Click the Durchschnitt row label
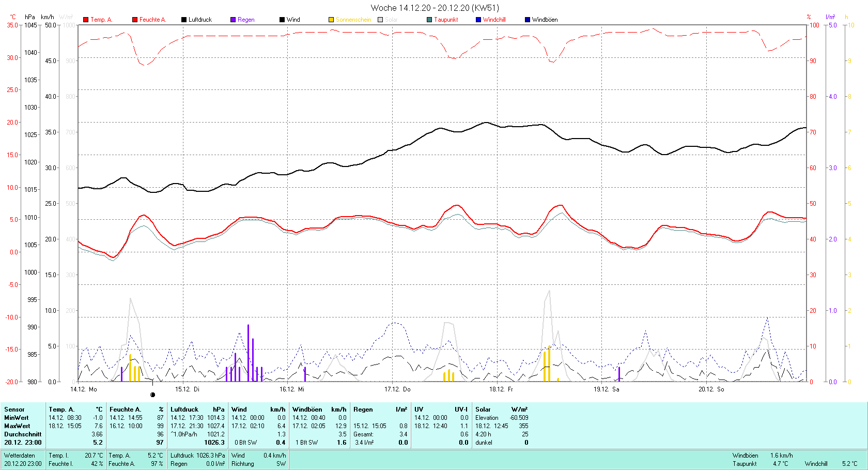 [x=23, y=434]
